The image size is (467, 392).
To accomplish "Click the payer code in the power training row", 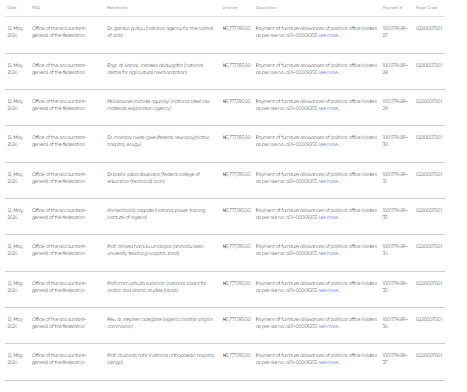I will (429, 210).
